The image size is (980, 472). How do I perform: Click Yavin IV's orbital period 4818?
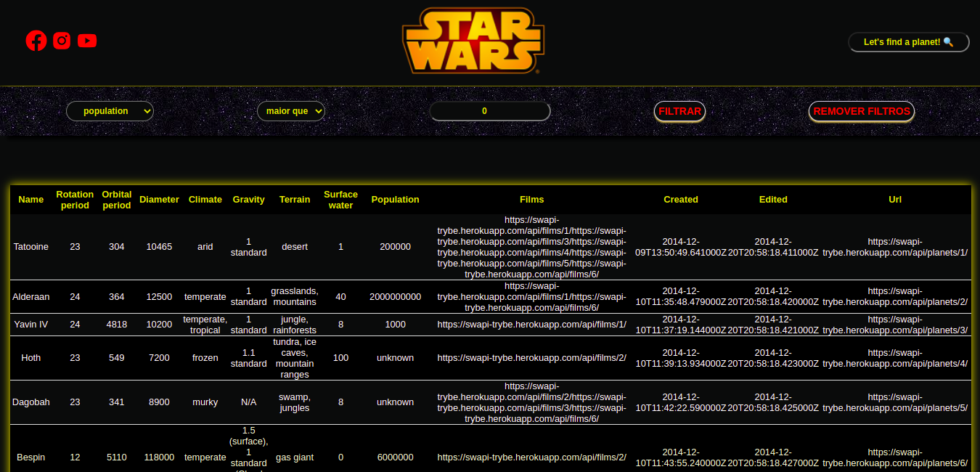116,325
